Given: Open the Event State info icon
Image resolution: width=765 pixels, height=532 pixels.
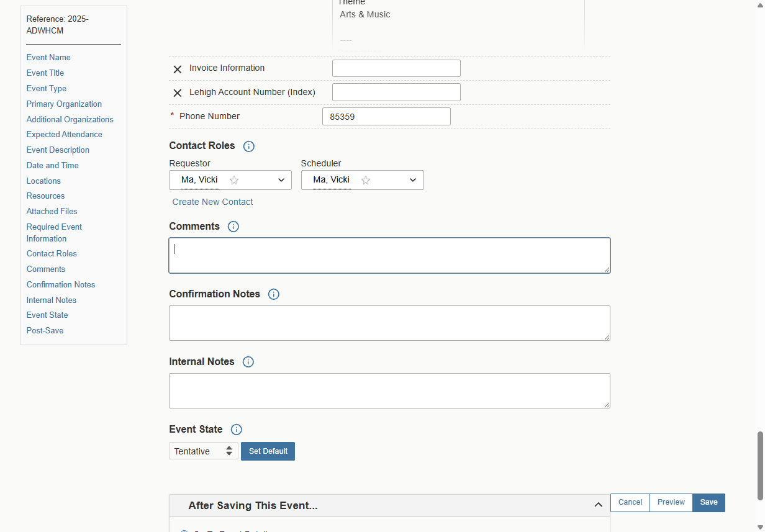Looking at the screenshot, I should point(237,430).
